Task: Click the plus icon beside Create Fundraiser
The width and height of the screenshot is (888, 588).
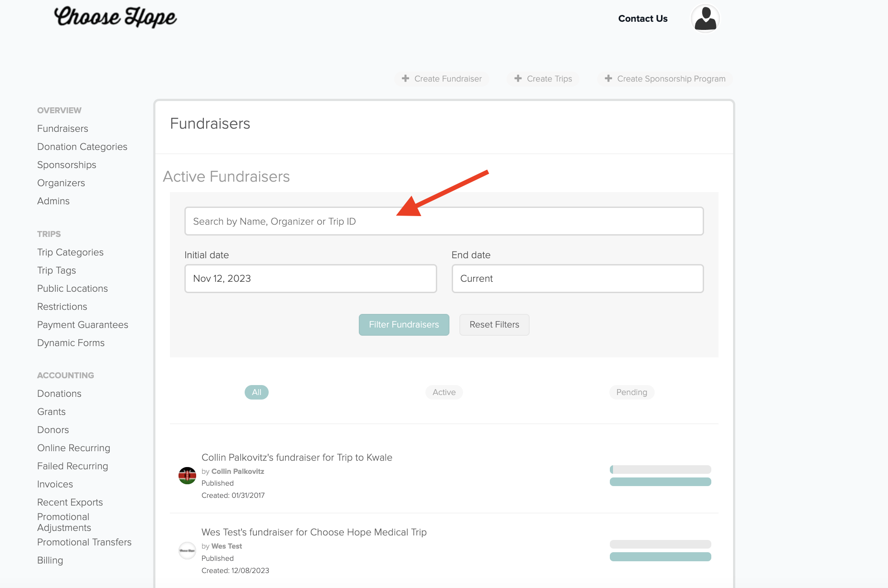Action: pos(405,78)
